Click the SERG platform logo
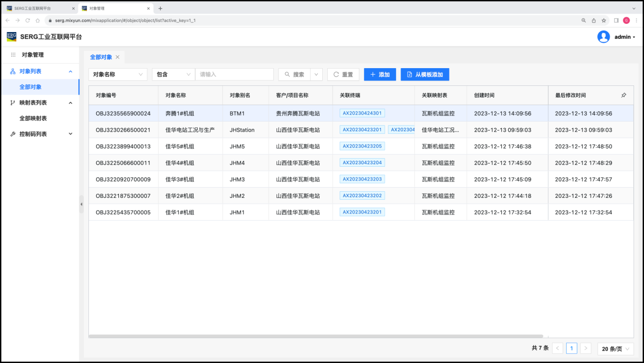The image size is (644, 363). [11, 37]
